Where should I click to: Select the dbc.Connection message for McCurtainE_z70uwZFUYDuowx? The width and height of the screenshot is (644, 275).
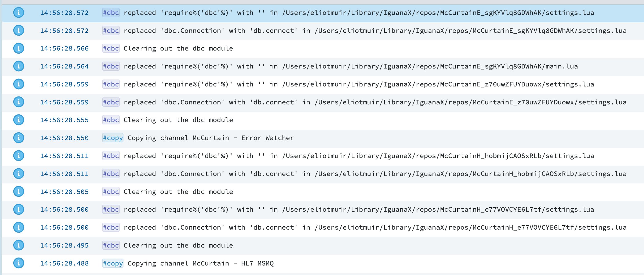(375, 102)
